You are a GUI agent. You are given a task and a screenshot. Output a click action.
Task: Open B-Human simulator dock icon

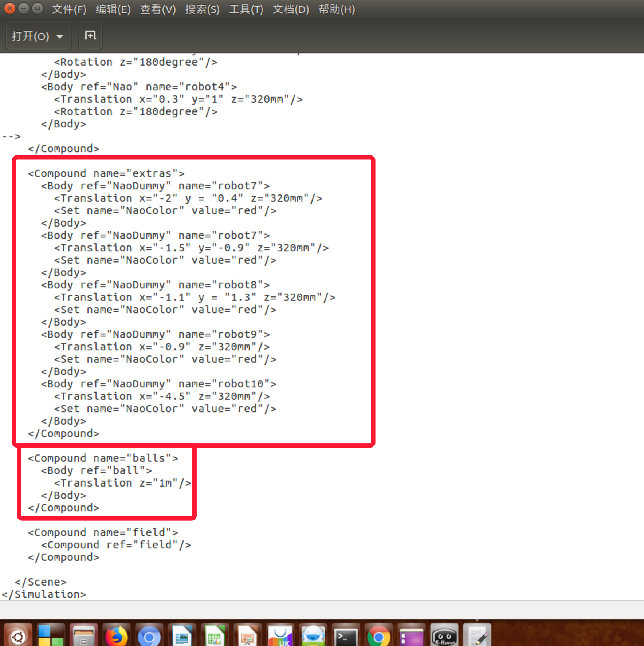click(x=444, y=635)
